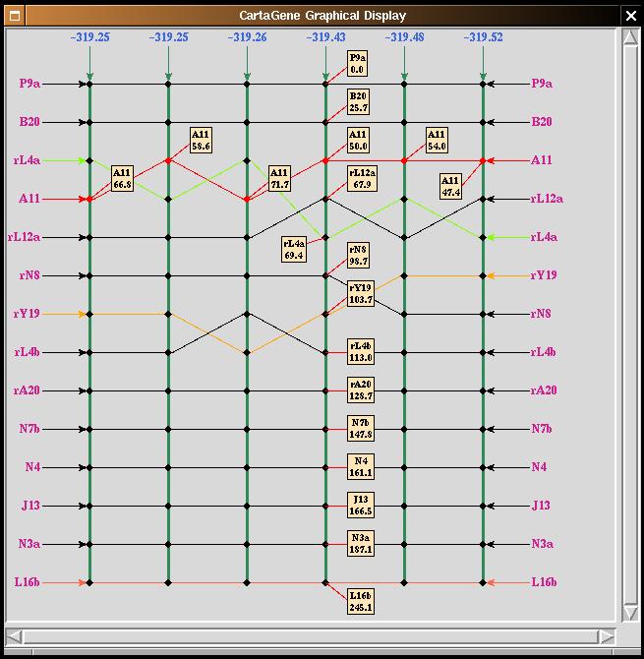Select the left rA20 marker name

coord(27,390)
